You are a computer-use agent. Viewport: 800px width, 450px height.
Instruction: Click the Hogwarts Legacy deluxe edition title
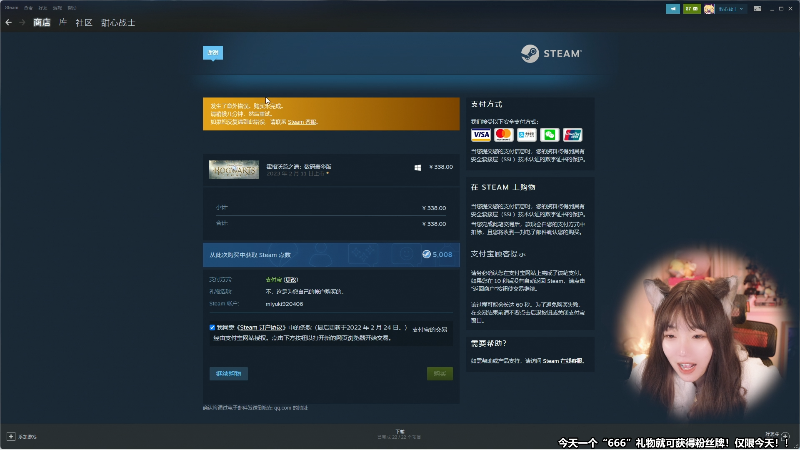[298, 166]
